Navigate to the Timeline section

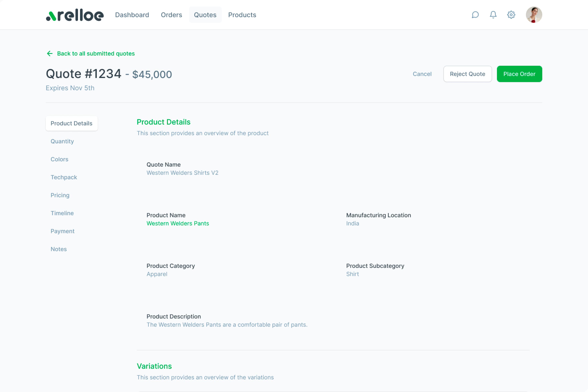pyautogui.click(x=62, y=213)
